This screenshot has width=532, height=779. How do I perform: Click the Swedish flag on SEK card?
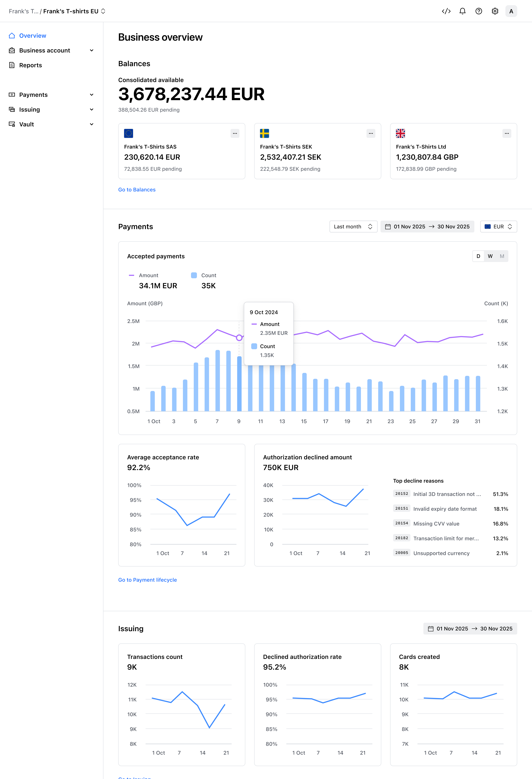click(x=265, y=133)
